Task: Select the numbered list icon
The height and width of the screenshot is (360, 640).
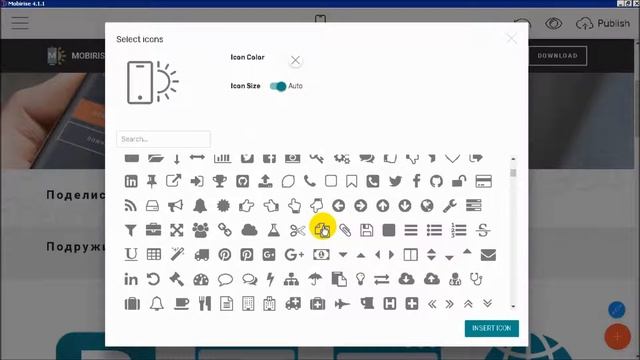Action: 459,230
